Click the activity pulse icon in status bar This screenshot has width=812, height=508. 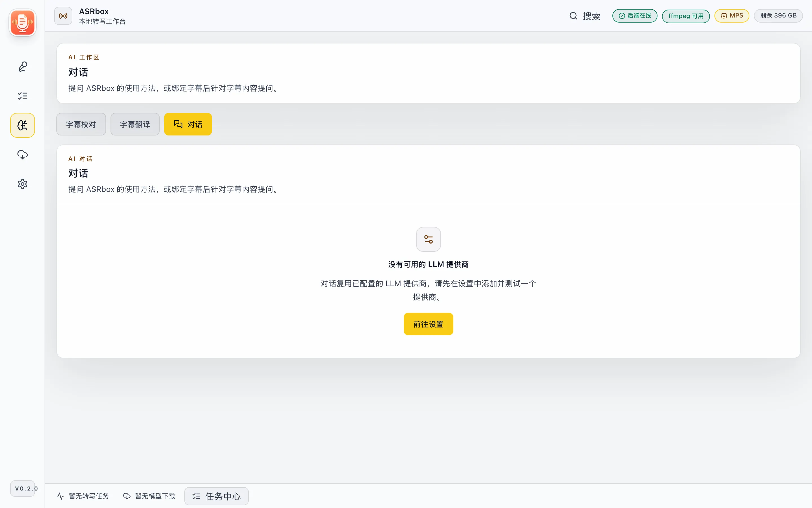pos(60,496)
